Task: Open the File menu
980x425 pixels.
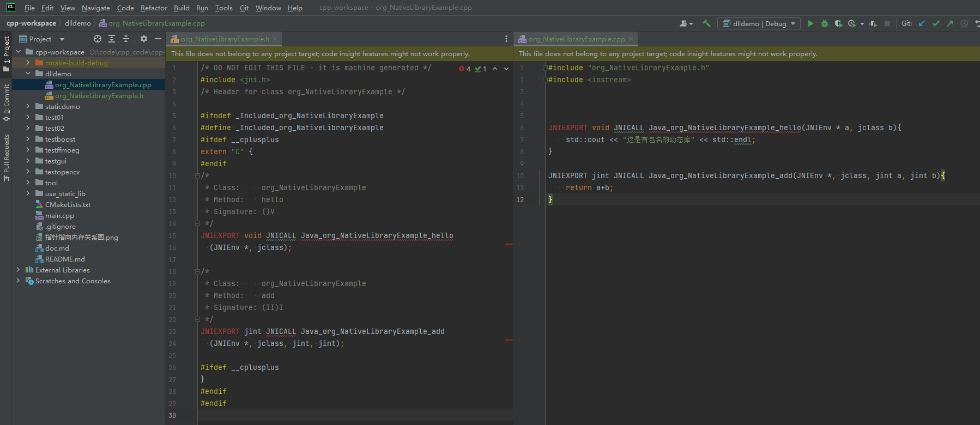Action: [29, 8]
